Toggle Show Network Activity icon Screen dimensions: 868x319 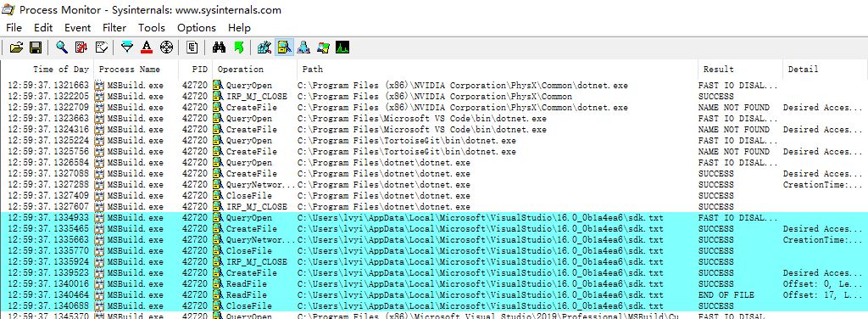(x=303, y=48)
